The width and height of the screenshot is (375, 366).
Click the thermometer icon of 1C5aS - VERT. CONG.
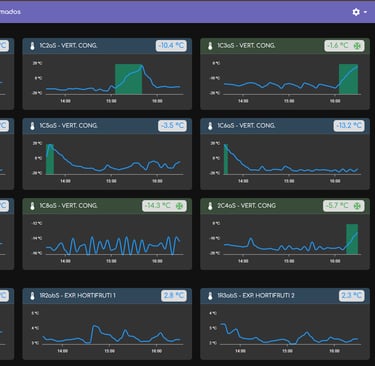click(32, 126)
